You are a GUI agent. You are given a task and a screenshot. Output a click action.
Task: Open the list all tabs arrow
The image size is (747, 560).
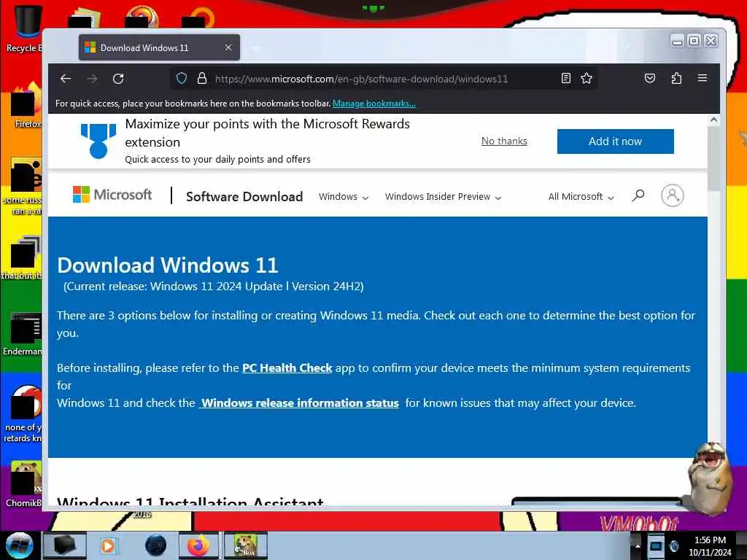(625, 47)
